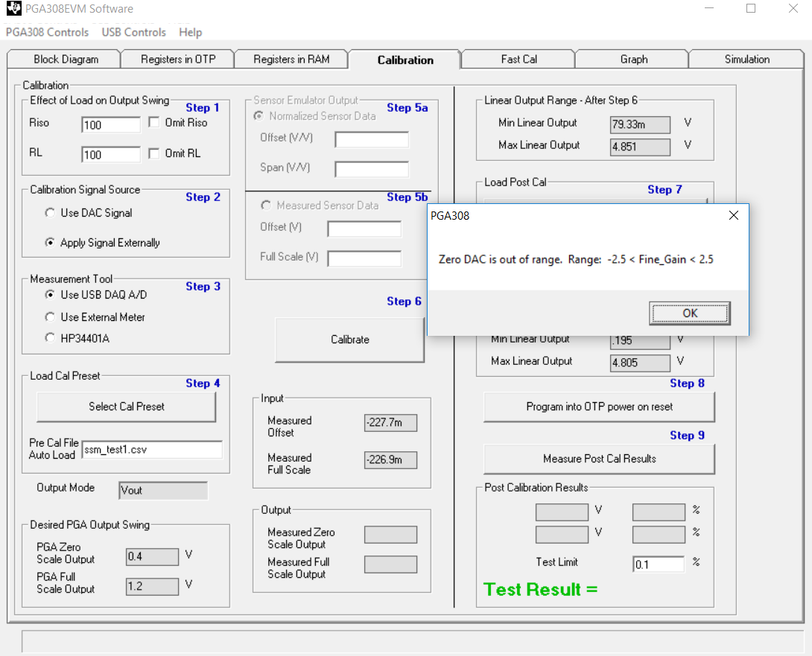Click OK in the PGA308 dialog

click(x=690, y=313)
